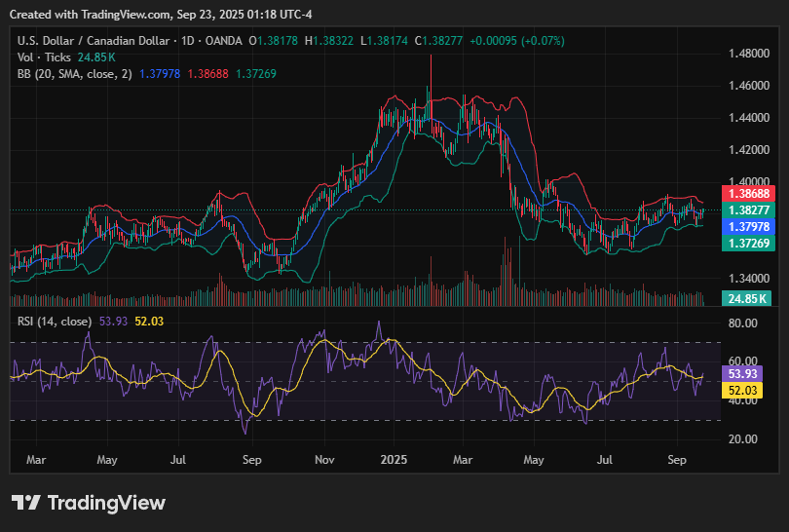789x532 pixels.
Task: Click the Vol · Ticks indicator label
Action: coord(44,57)
